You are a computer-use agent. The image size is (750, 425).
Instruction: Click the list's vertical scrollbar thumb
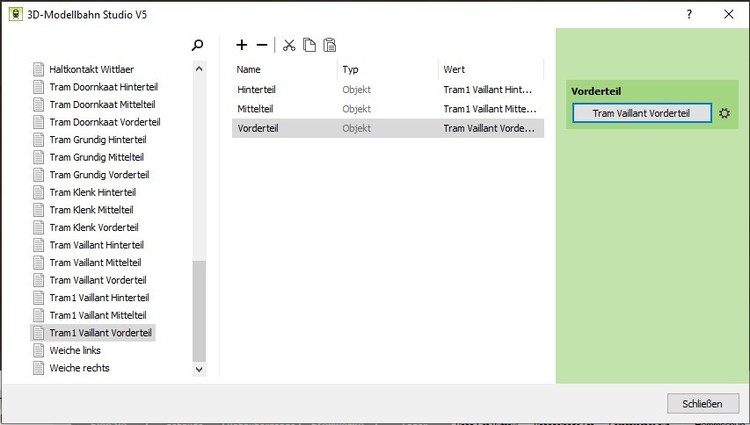pos(199,311)
